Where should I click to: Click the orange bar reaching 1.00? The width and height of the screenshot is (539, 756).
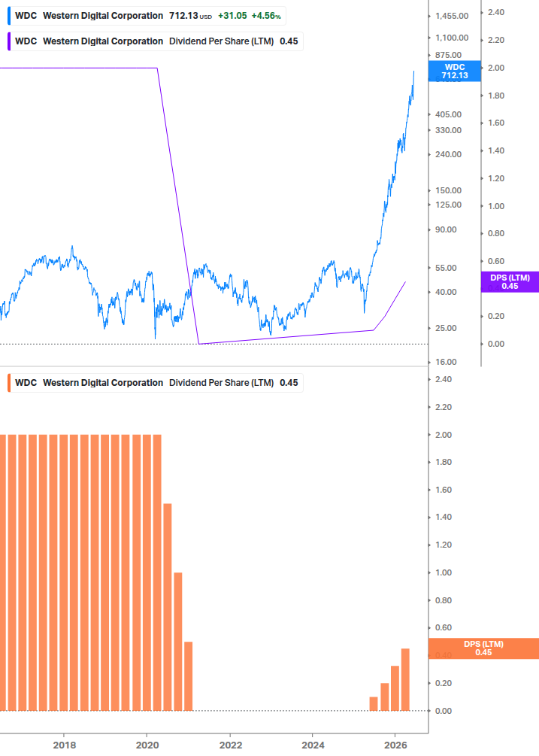177,642
